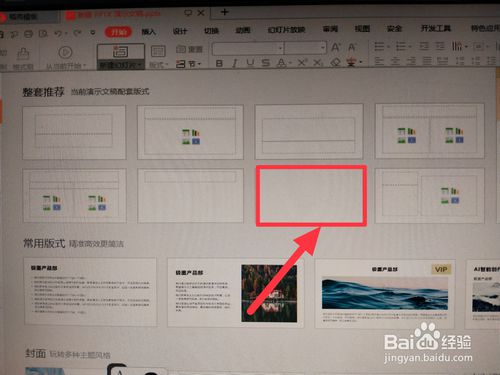The image size is (500, 375).
Task: Switch to the Design (设计) ribbon tab
Action: point(180,31)
